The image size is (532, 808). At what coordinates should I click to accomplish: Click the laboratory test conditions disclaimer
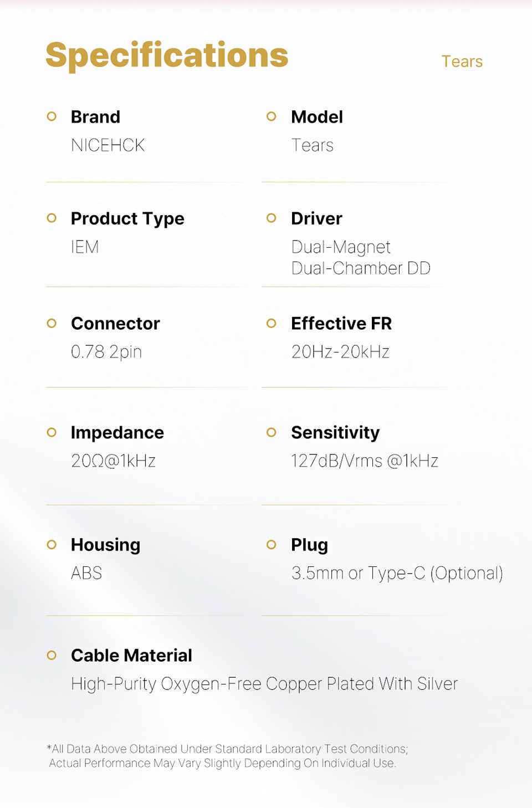coord(227,756)
